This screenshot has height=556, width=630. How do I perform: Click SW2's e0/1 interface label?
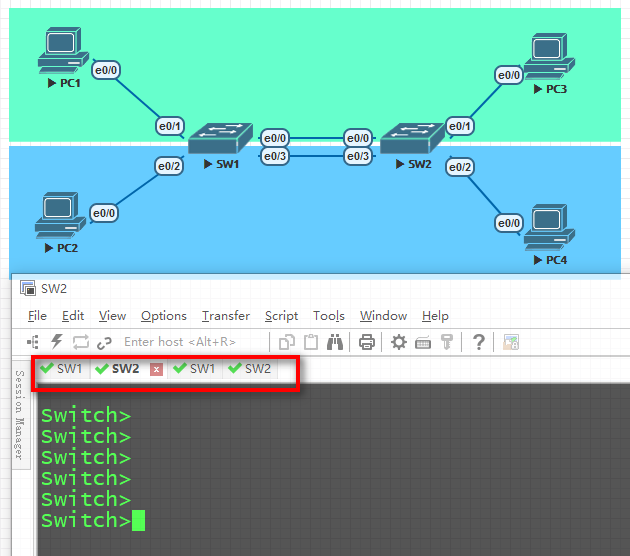tap(460, 126)
